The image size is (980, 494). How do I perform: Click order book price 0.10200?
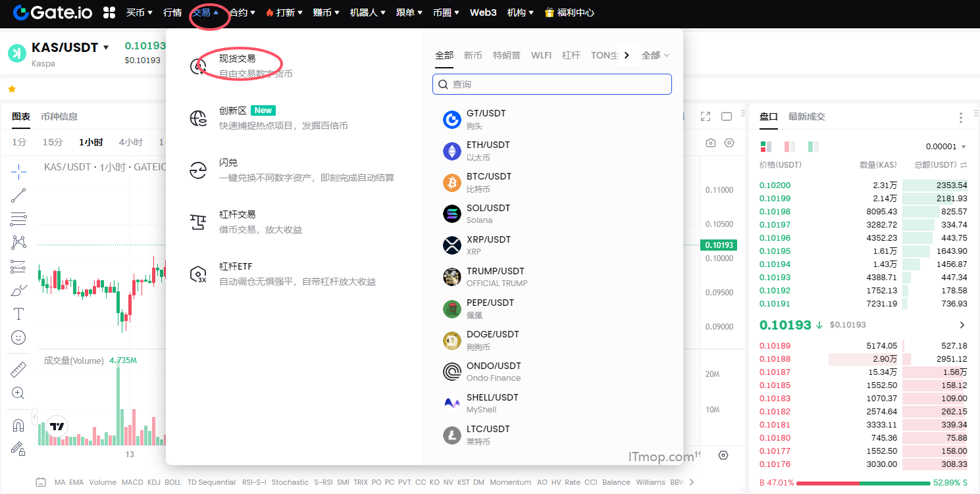tap(775, 185)
